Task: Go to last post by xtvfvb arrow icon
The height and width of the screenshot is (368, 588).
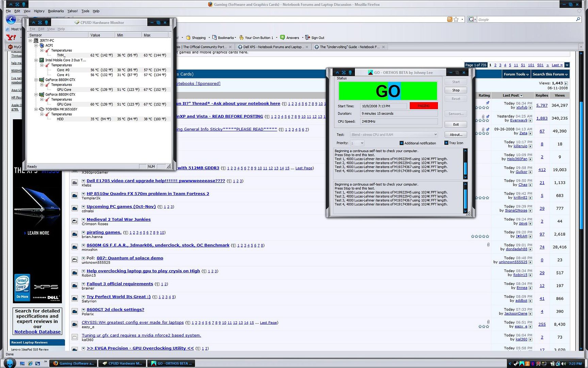Action: click(530, 108)
